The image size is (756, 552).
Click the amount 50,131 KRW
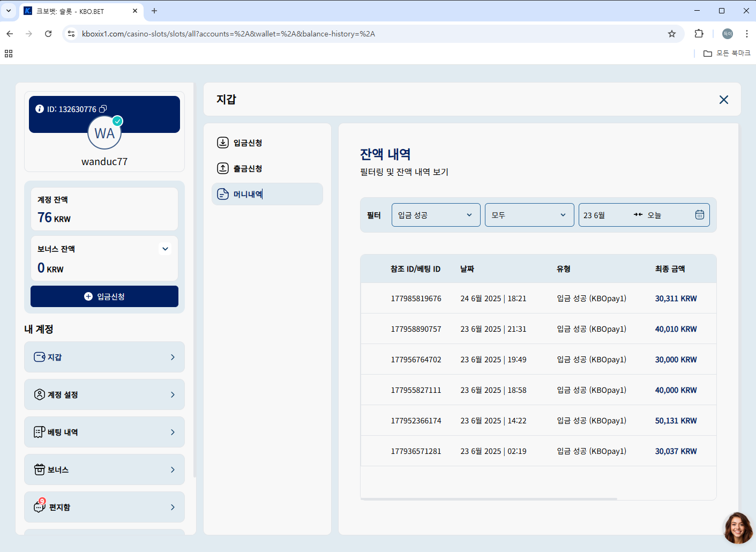pyautogui.click(x=676, y=421)
